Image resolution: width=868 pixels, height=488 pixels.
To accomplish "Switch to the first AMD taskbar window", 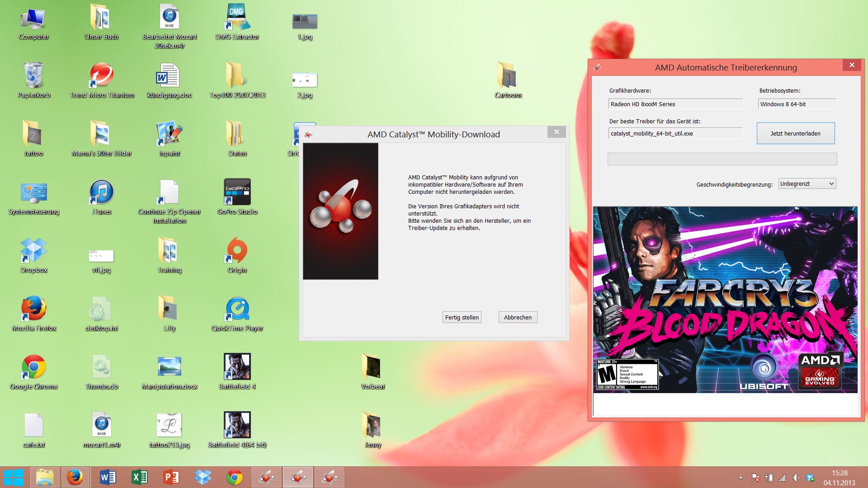I will [x=266, y=477].
